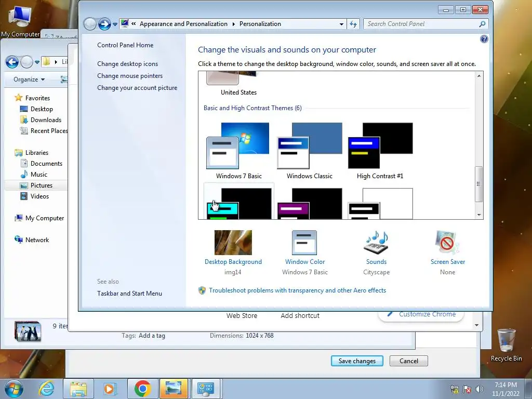Screen dimensions: 532x399
Task: Click Appearance and Personalization breadcrumb
Action: point(183,24)
